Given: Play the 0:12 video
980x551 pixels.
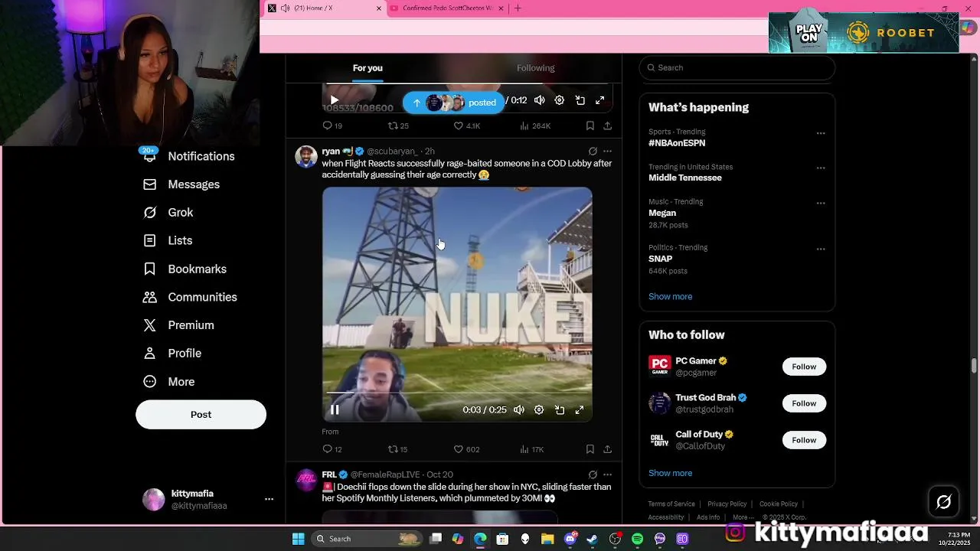Looking at the screenshot, I should click(x=335, y=100).
